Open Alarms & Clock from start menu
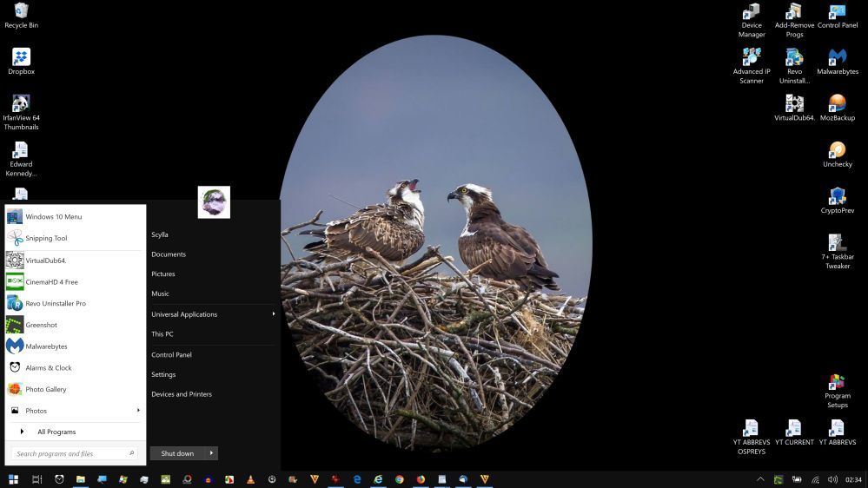The width and height of the screenshot is (868, 488). 76,367
